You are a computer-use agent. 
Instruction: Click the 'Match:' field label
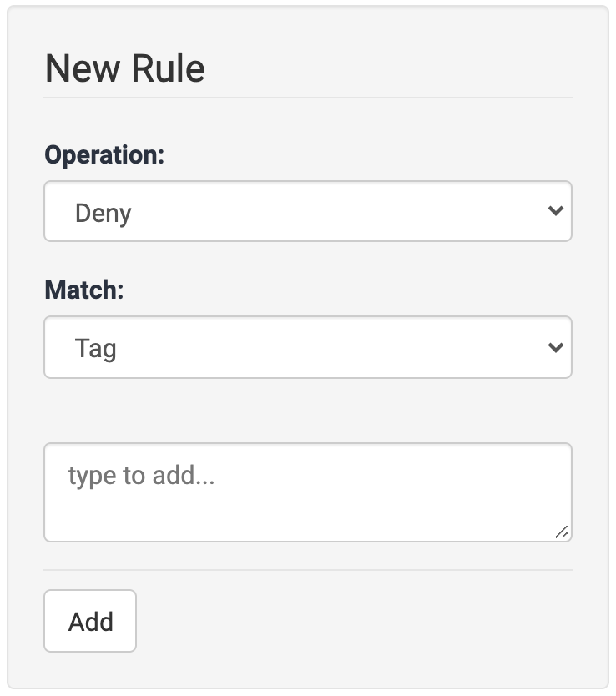(x=83, y=290)
